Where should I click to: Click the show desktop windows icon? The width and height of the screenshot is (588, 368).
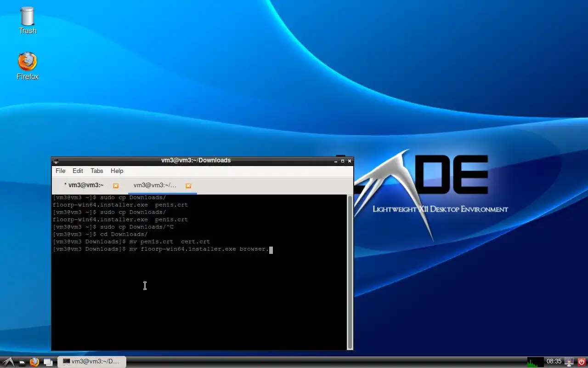click(48, 362)
